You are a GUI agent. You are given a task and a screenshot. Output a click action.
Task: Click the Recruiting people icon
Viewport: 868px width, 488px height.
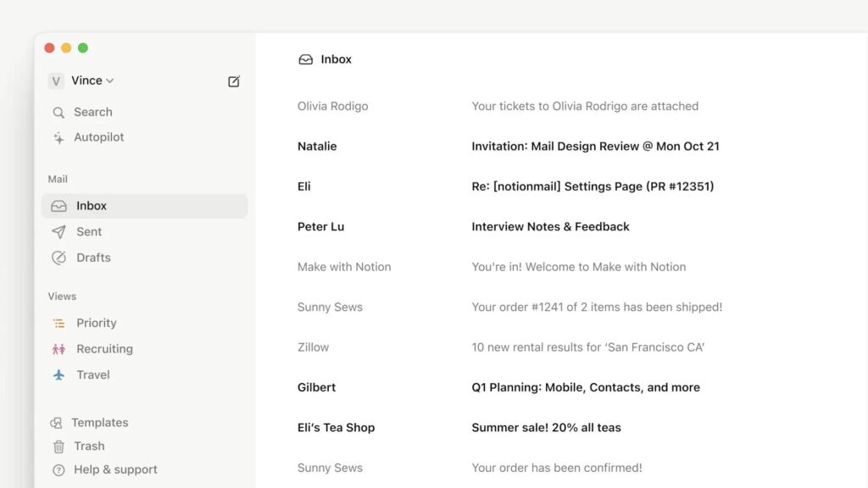(58, 349)
